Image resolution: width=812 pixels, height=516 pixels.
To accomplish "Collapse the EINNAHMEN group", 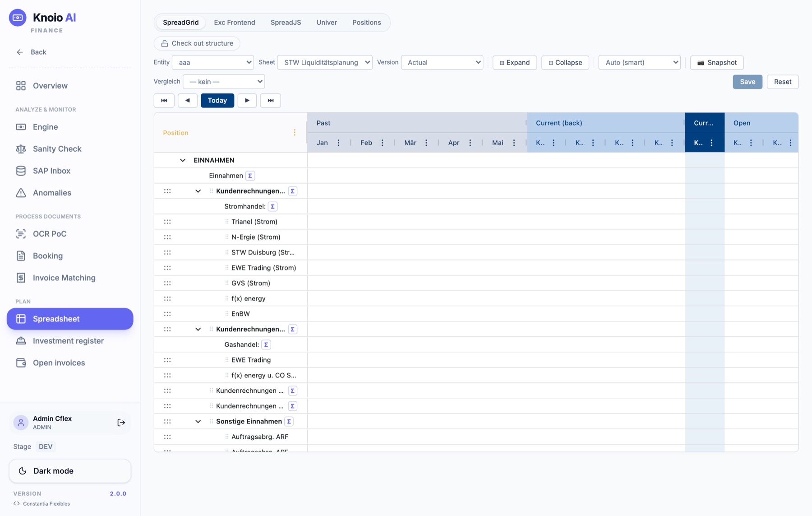I will coord(183,160).
